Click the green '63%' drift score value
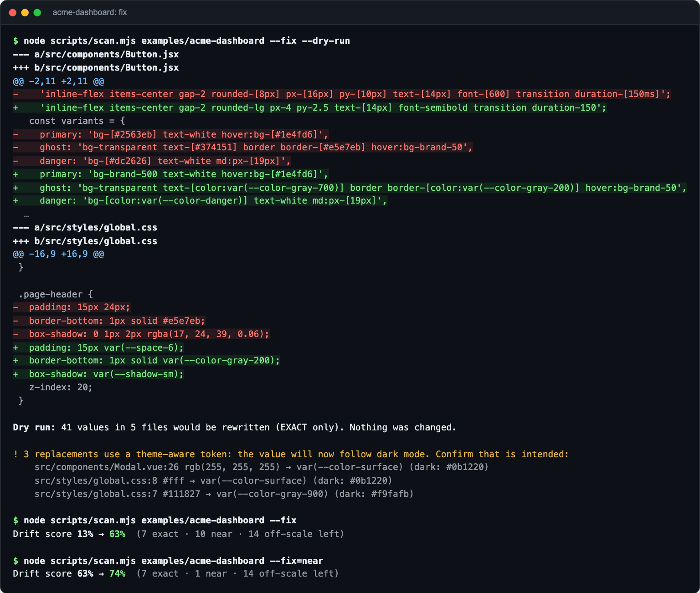 point(117,534)
